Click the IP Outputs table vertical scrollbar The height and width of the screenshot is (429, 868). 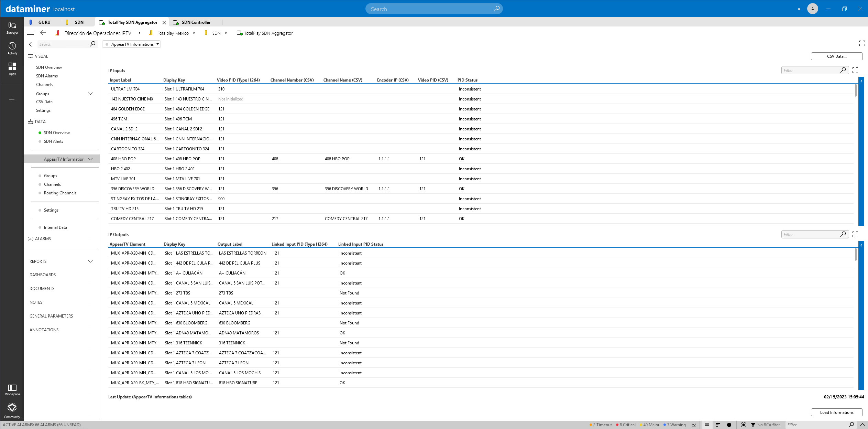(855, 254)
